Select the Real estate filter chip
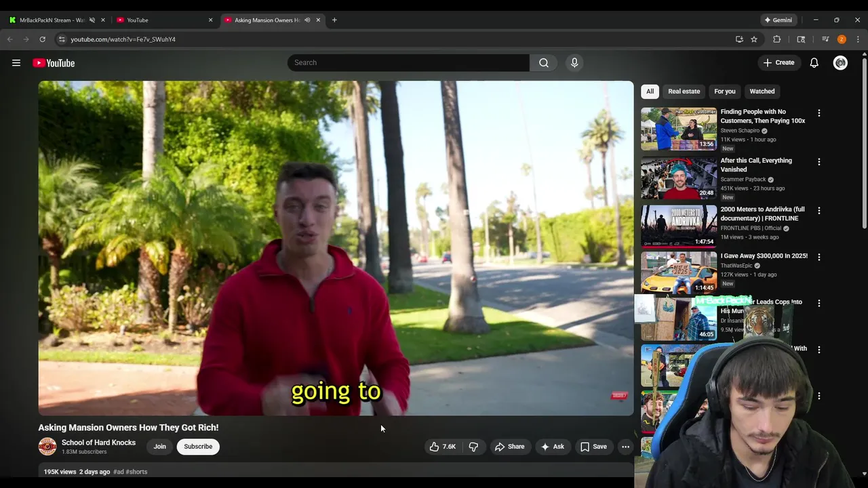 pyautogui.click(x=684, y=91)
